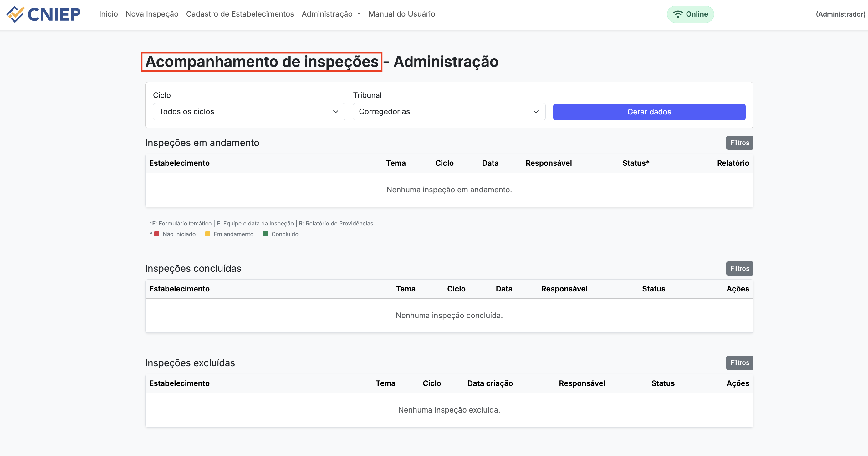Click Data criação header in excluídas table

tap(490, 383)
